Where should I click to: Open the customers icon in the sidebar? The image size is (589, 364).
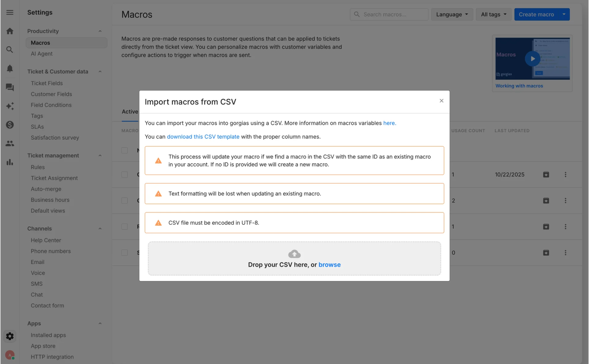point(10,143)
